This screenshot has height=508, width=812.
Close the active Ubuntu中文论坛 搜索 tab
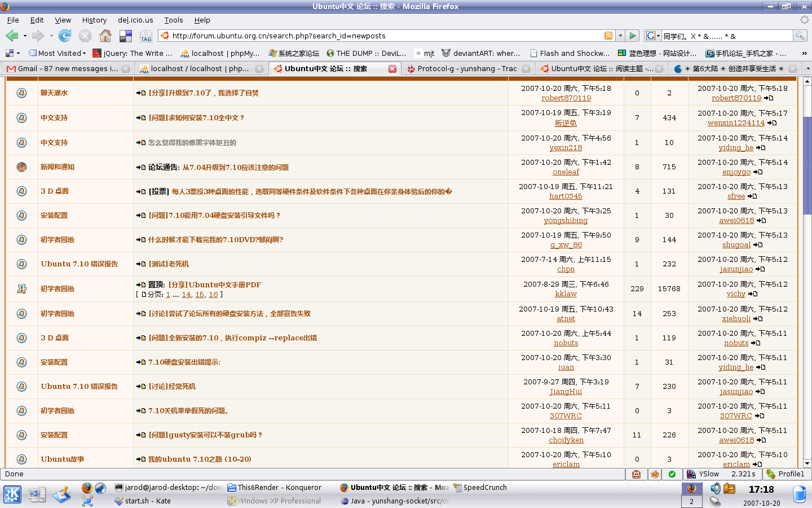pos(392,69)
